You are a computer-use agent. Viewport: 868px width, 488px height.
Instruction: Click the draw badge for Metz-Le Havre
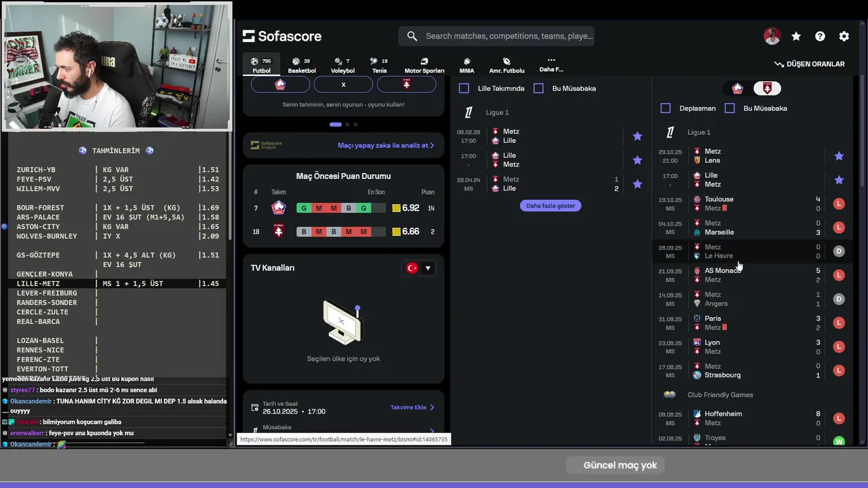[839, 251]
